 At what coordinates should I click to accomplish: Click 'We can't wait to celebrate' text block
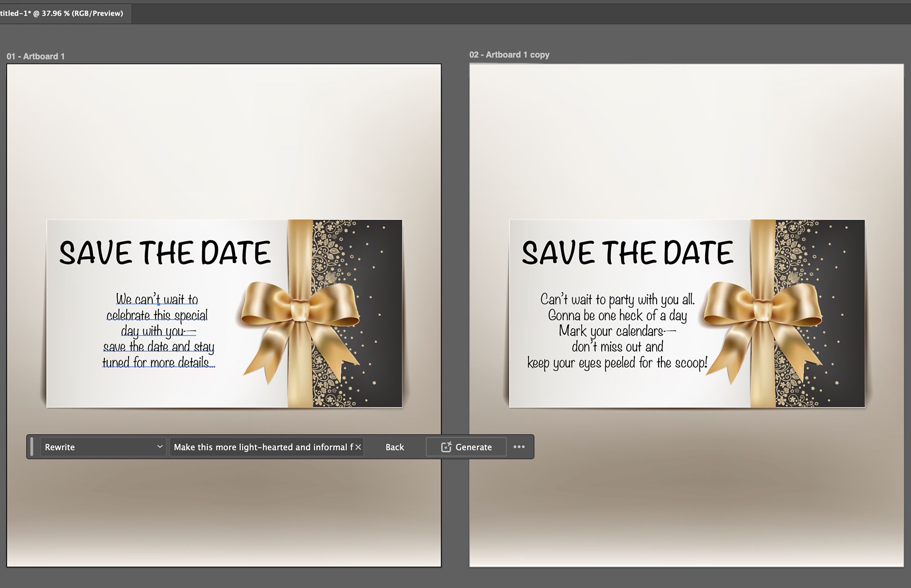click(x=158, y=331)
